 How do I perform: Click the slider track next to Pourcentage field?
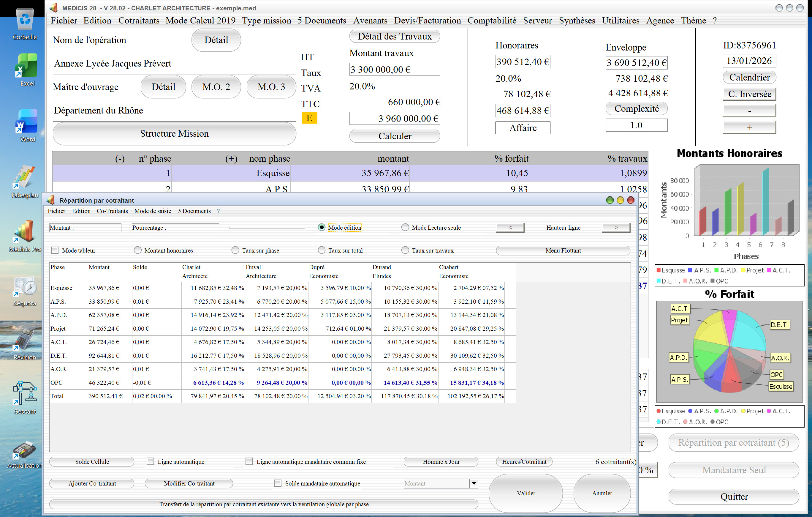coord(267,228)
